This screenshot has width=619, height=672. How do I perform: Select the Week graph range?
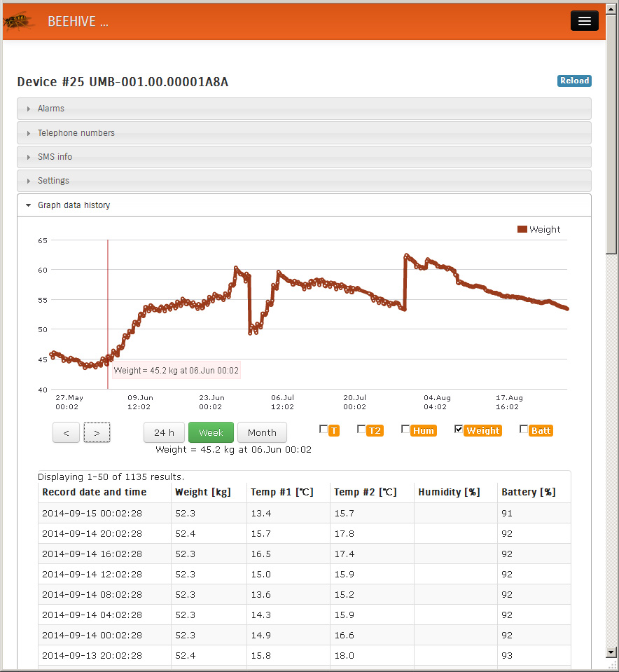[x=211, y=432]
